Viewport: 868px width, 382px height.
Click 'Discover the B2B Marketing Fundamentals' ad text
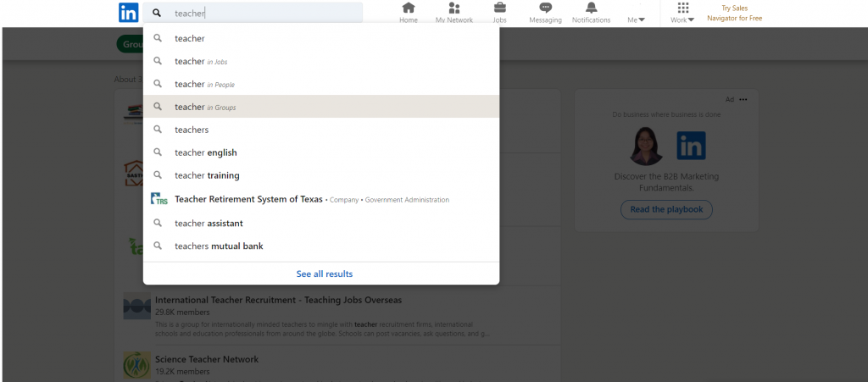click(x=666, y=182)
